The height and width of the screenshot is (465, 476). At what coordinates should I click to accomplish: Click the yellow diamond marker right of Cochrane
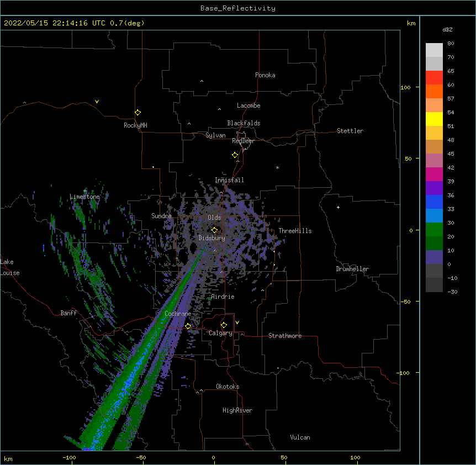pyautogui.click(x=188, y=326)
